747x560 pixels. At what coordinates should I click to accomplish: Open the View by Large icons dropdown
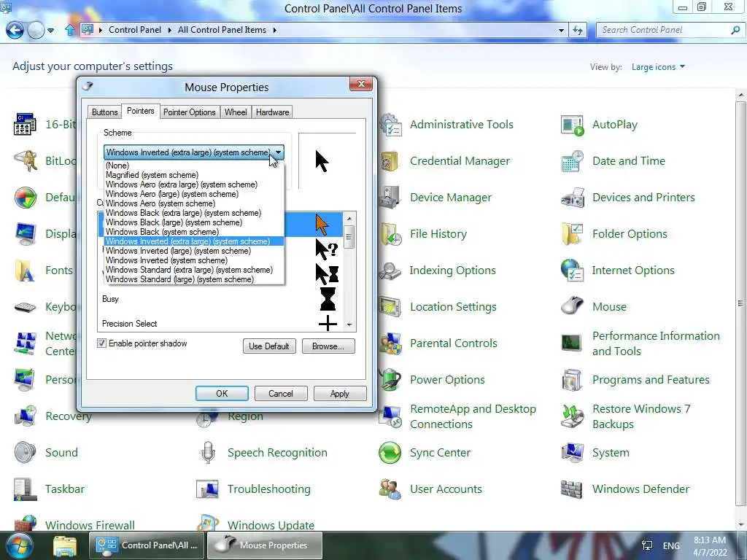coord(658,67)
